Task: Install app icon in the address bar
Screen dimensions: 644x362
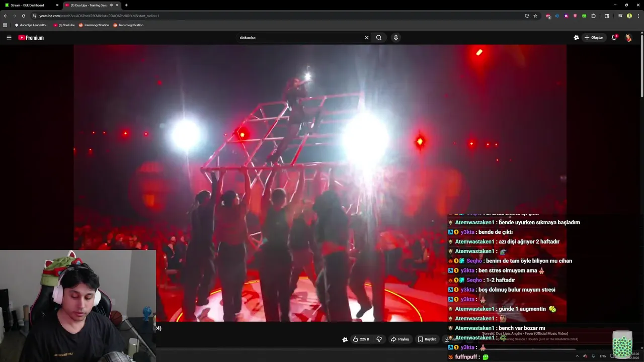Action: (527, 16)
